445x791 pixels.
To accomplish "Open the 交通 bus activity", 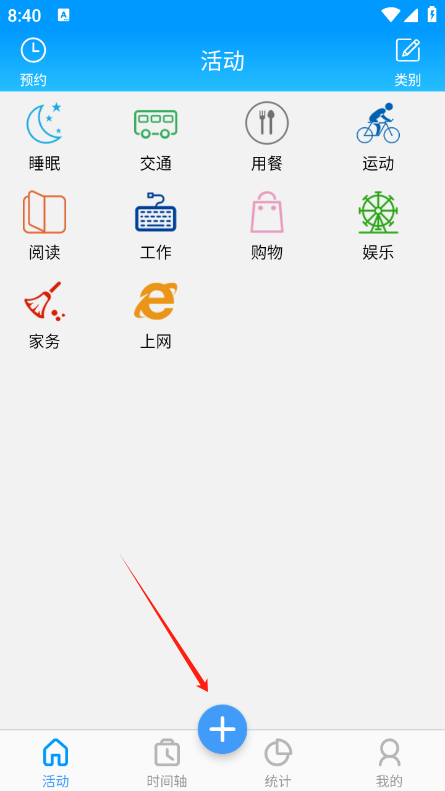I will (155, 124).
